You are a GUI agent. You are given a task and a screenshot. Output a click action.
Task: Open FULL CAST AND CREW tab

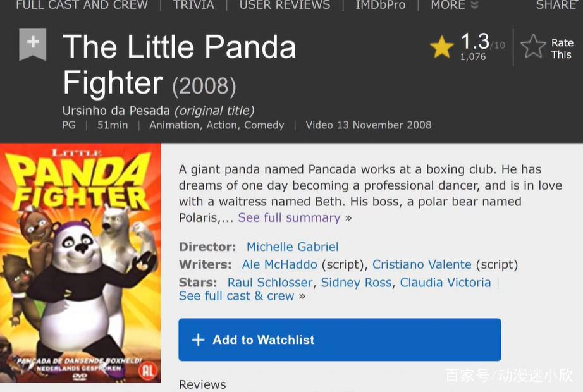pos(82,5)
